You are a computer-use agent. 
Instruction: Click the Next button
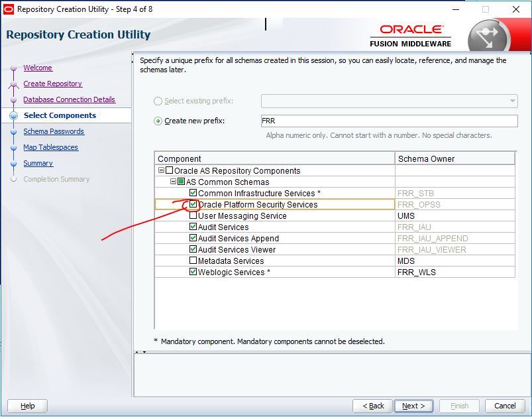[413, 406]
